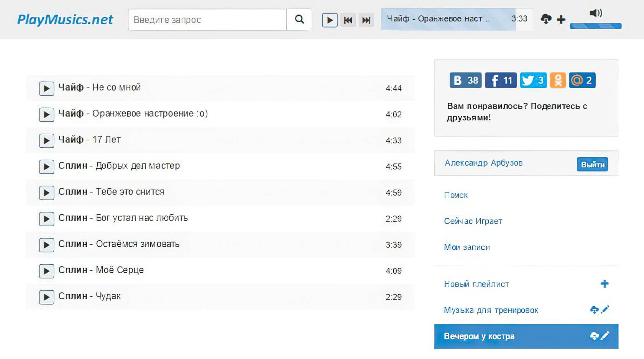
Task: Edit the Вечером у костра playlist with pencil icon
Action: [x=605, y=336]
